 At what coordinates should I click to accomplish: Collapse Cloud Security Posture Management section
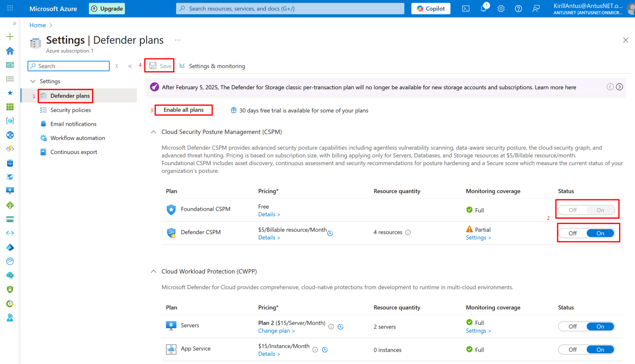(x=154, y=132)
